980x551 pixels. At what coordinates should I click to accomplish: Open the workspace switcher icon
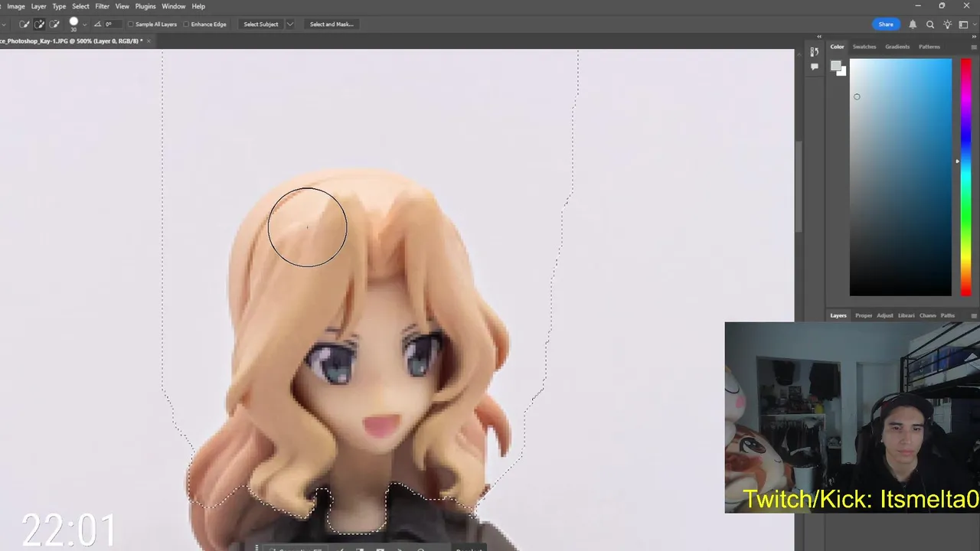pyautogui.click(x=963, y=24)
